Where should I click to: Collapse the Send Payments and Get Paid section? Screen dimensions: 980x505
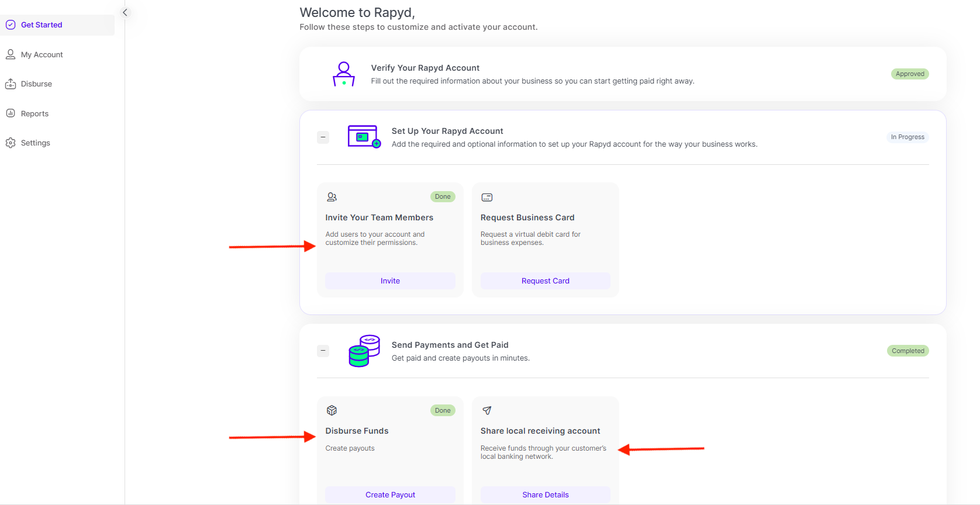click(323, 351)
